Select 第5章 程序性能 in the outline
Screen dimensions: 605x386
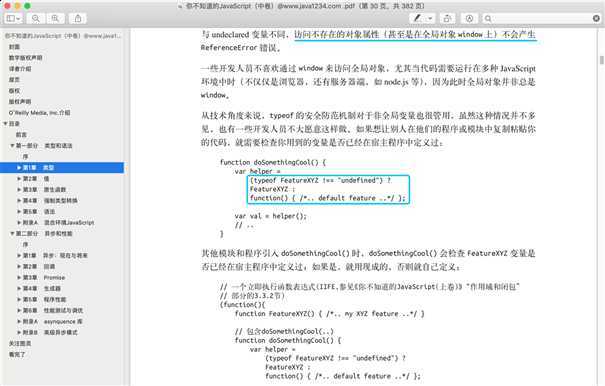point(44,300)
